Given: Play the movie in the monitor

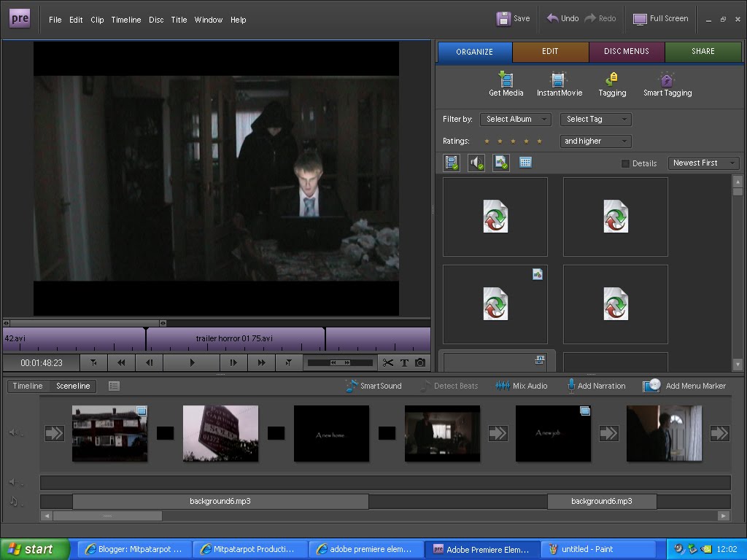Looking at the screenshot, I should coord(192,363).
